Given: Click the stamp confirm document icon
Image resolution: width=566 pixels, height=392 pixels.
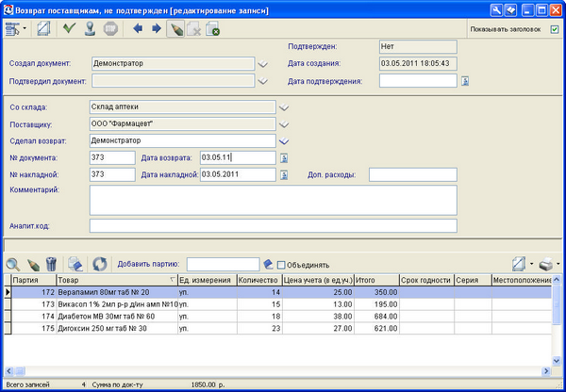Looking at the screenshot, I should 90,28.
